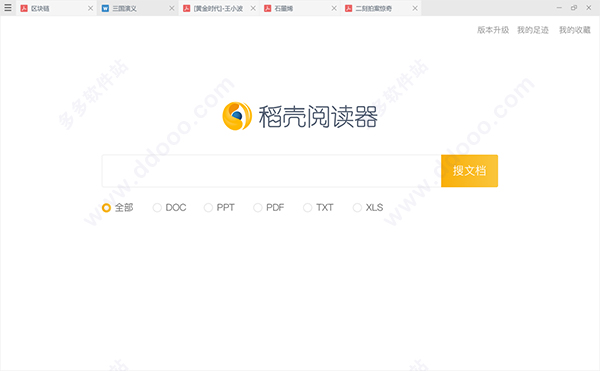Minimize the reader window

point(559,8)
